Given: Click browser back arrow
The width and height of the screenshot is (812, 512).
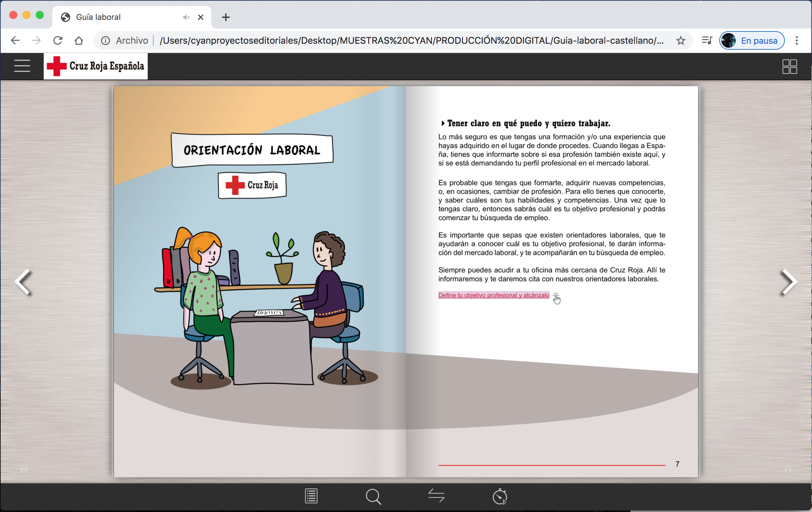Looking at the screenshot, I should [x=15, y=40].
